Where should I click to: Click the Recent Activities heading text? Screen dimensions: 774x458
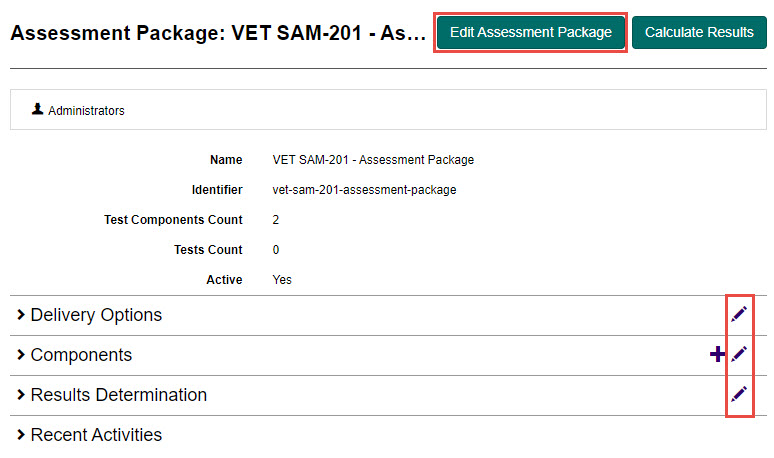96,435
